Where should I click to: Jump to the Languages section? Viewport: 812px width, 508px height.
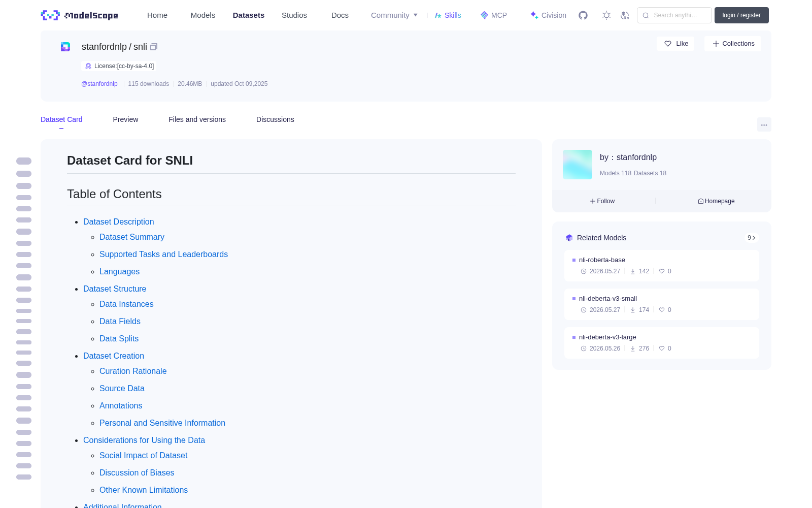119,271
